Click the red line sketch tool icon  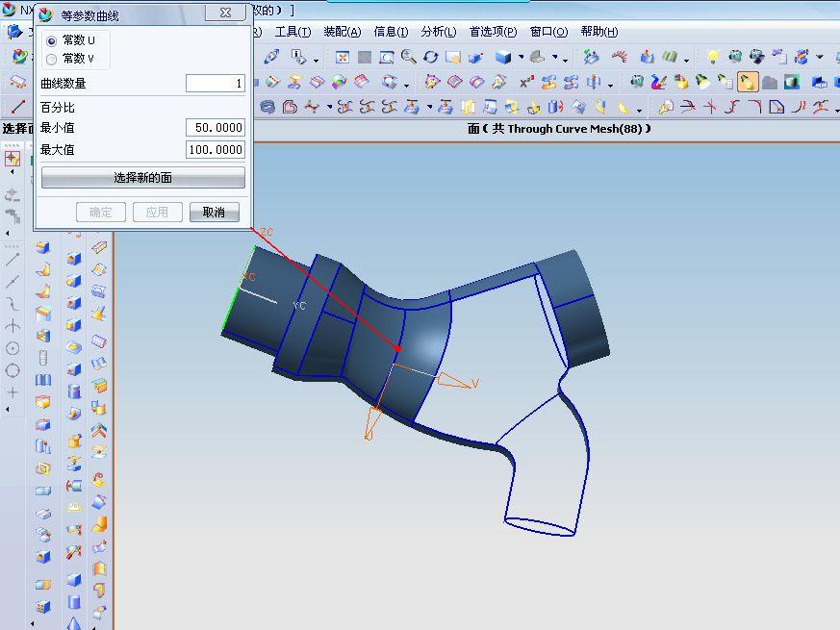coord(18,107)
